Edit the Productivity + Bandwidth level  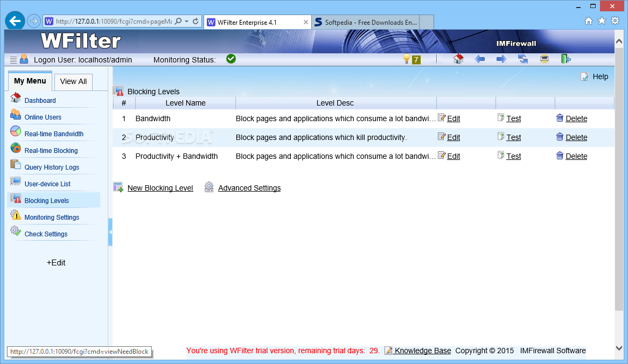coord(453,156)
